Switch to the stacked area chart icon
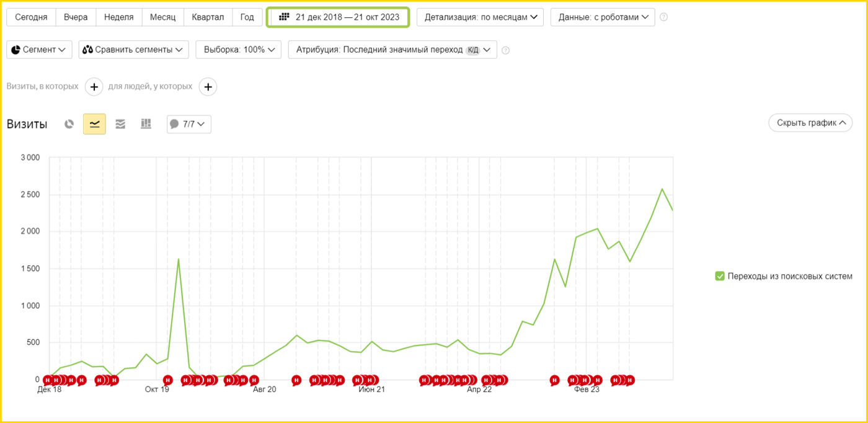 tap(120, 124)
